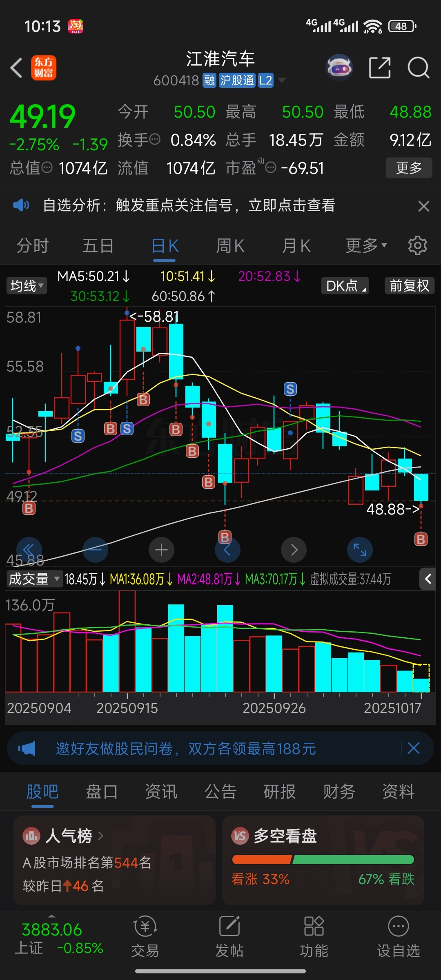Tap the speaker announcement icon
This screenshot has width=441, height=980.
[x=21, y=205]
